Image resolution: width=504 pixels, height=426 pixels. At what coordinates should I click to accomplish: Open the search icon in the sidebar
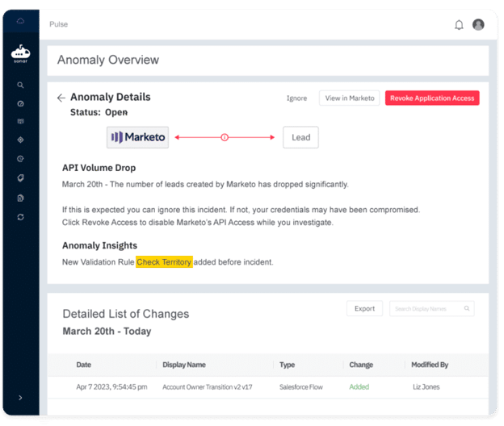[20, 85]
